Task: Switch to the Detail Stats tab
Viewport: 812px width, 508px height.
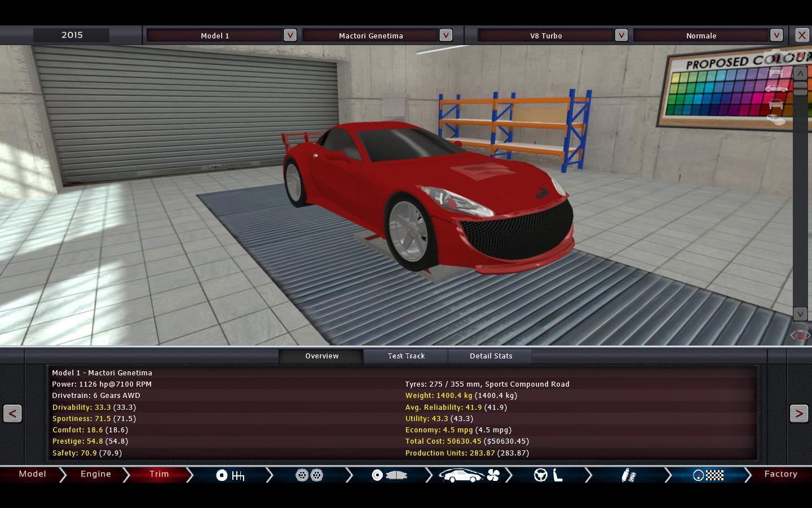Action: point(491,356)
